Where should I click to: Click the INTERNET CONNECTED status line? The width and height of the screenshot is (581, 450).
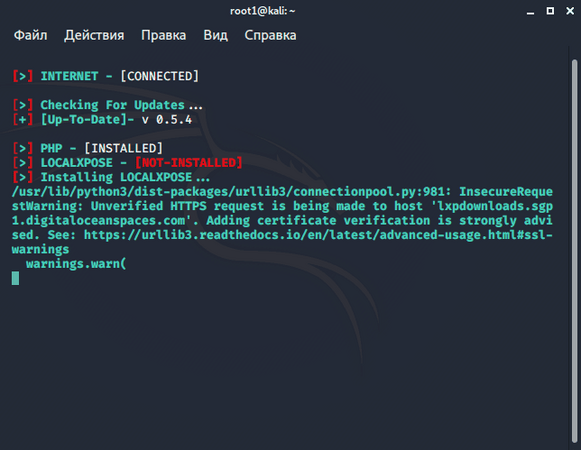click(x=106, y=76)
